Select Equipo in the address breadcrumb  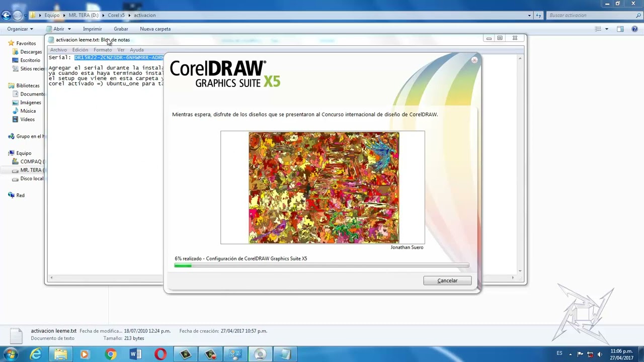[x=52, y=16]
